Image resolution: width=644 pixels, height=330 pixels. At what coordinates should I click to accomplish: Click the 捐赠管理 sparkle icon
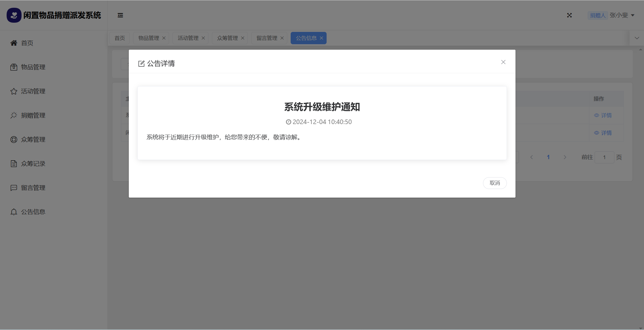click(14, 115)
